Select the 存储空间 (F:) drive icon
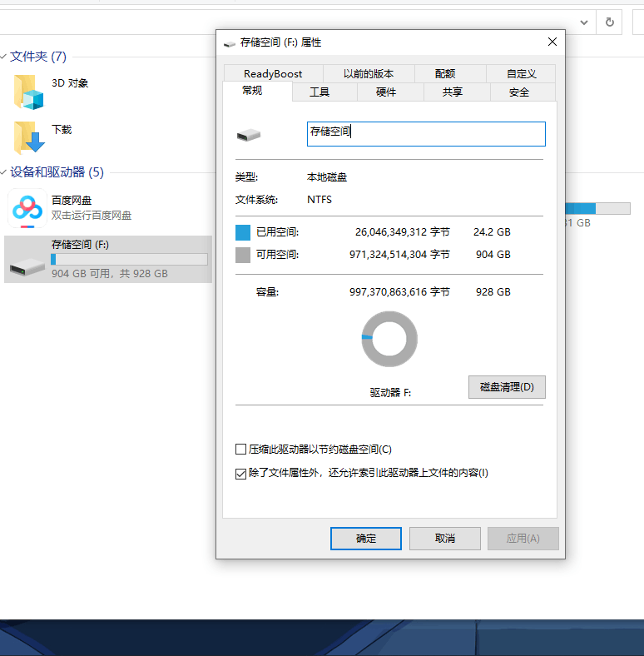Viewport: 644px width, 656px height. [27, 267]
